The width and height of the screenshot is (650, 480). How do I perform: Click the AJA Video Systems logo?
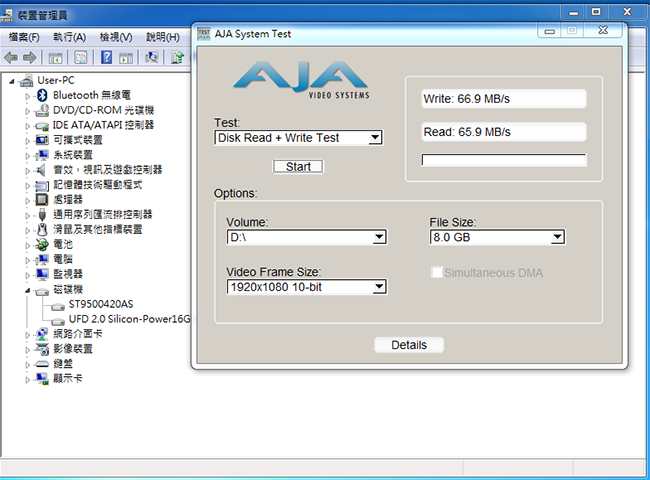301,80
